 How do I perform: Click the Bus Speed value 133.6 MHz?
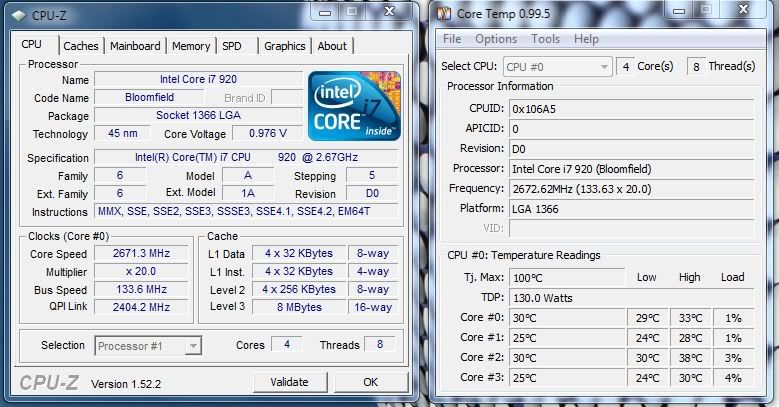(141, 289)
